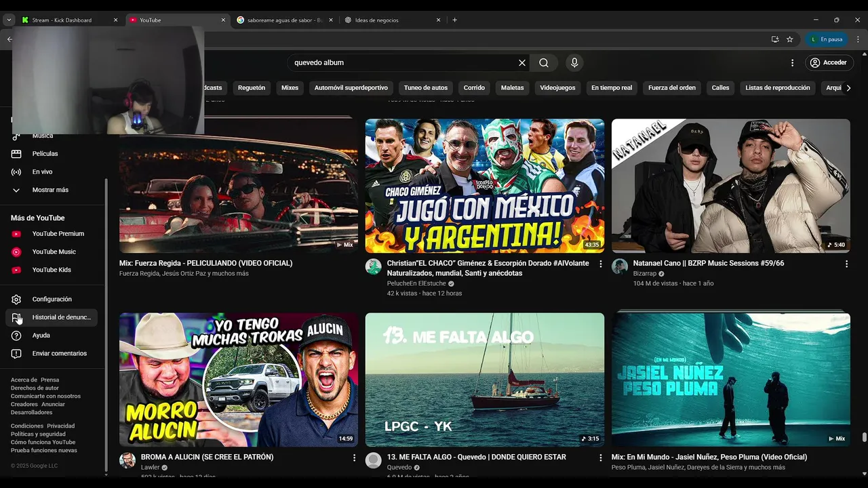This screenshot has width=868, height=488.
Task: Click the Enviar comentarios feedback icon
Action: click(x=16, y=354)
